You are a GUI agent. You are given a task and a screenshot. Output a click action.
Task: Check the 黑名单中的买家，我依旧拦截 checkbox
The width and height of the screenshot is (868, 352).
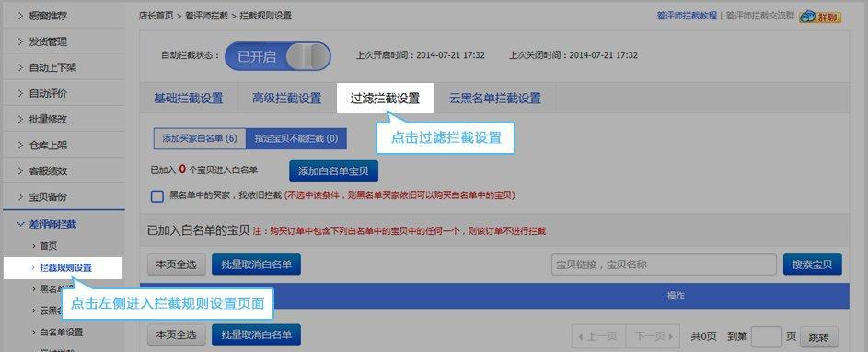(x=157, y=196)
